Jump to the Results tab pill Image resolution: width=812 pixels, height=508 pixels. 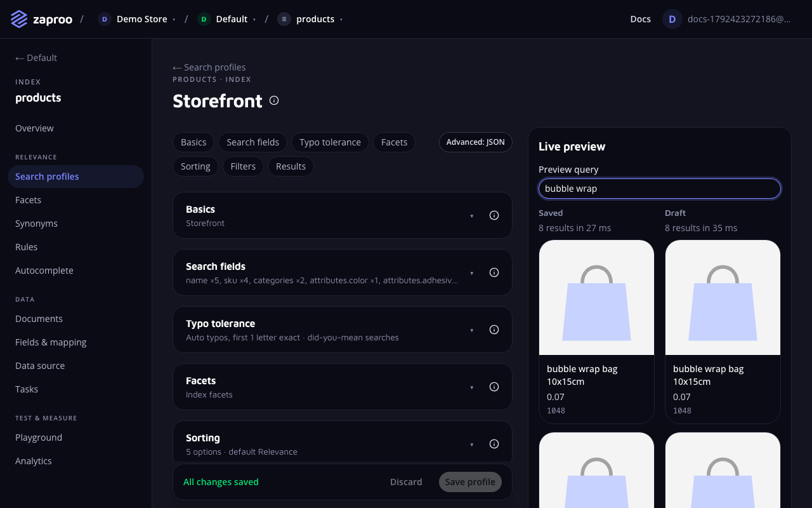(x=291, y=166)
